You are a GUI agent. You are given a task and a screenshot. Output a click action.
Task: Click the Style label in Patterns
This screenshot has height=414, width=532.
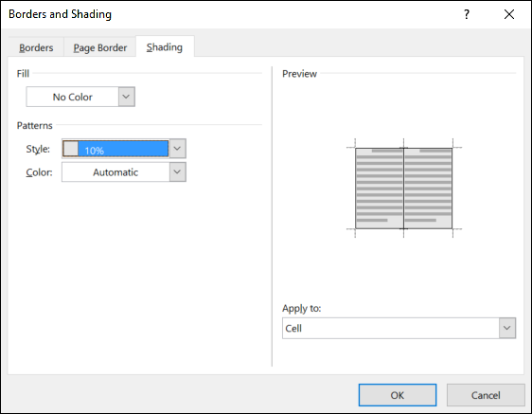click(38, 149)
